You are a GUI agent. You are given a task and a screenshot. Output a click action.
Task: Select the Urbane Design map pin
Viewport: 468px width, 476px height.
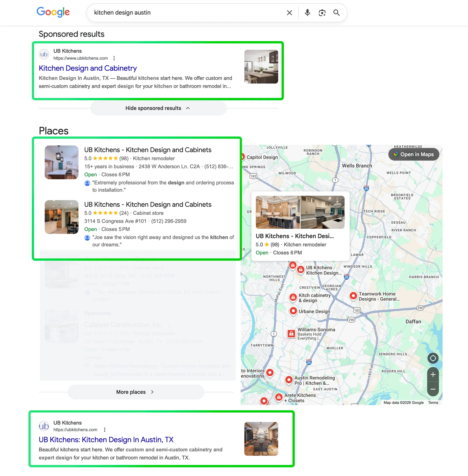point(293,311)
